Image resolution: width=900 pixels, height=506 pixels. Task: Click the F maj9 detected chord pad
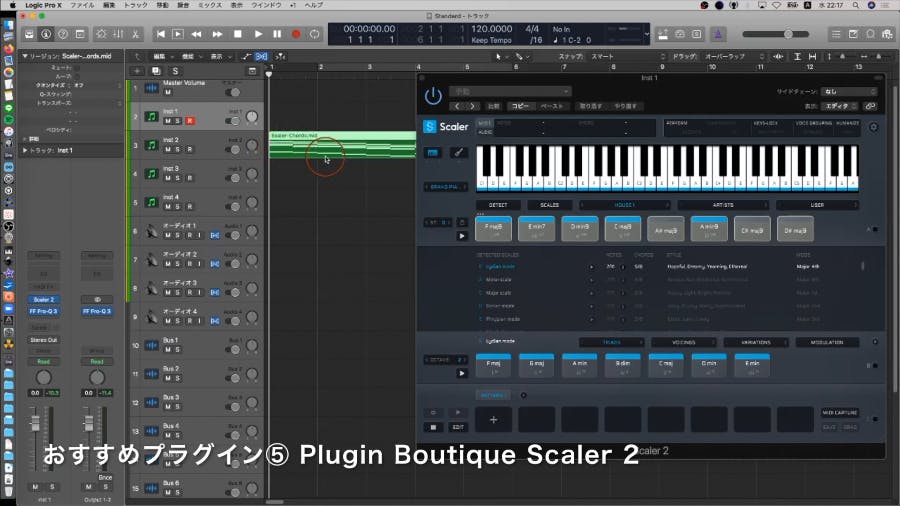(x=493, y=229)
